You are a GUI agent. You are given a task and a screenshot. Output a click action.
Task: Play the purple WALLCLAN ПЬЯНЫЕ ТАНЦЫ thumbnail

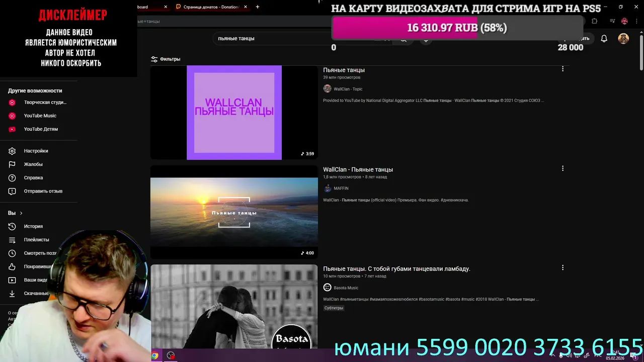click(234, 113)
